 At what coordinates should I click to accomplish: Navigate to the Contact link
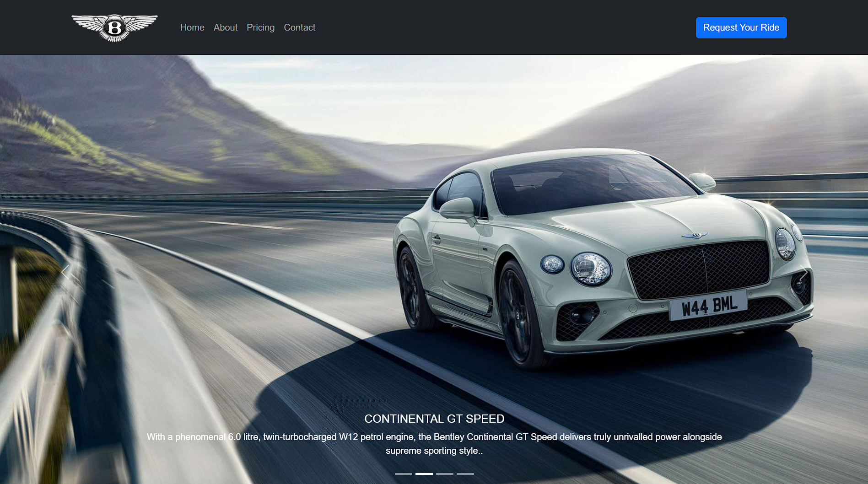tap(299, 27)
